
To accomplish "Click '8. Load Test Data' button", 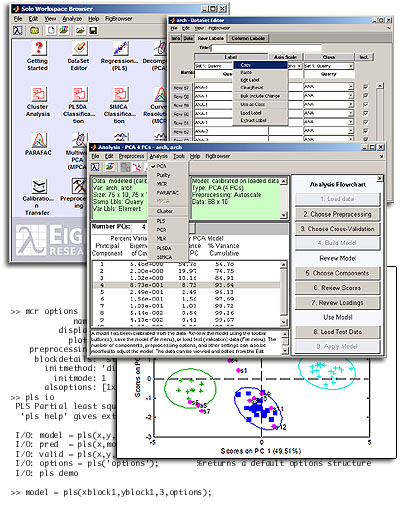I will (x=337, y=332).
